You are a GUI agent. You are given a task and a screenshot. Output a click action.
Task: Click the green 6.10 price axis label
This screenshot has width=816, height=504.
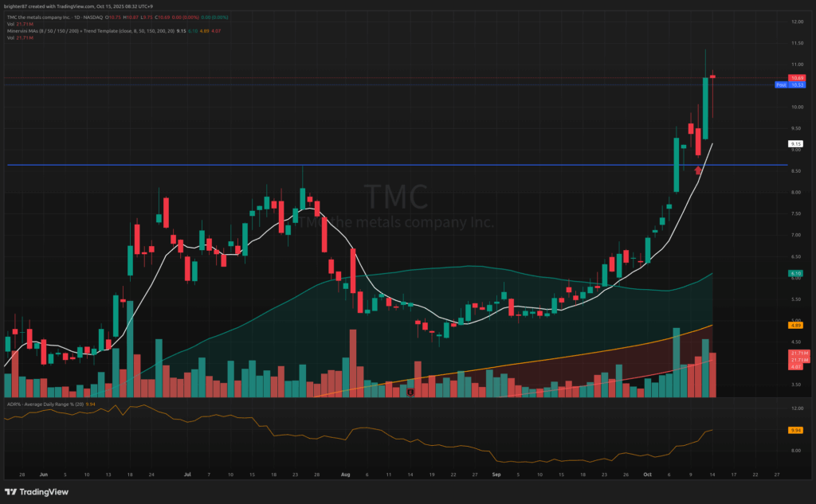[x=795, y=274]
